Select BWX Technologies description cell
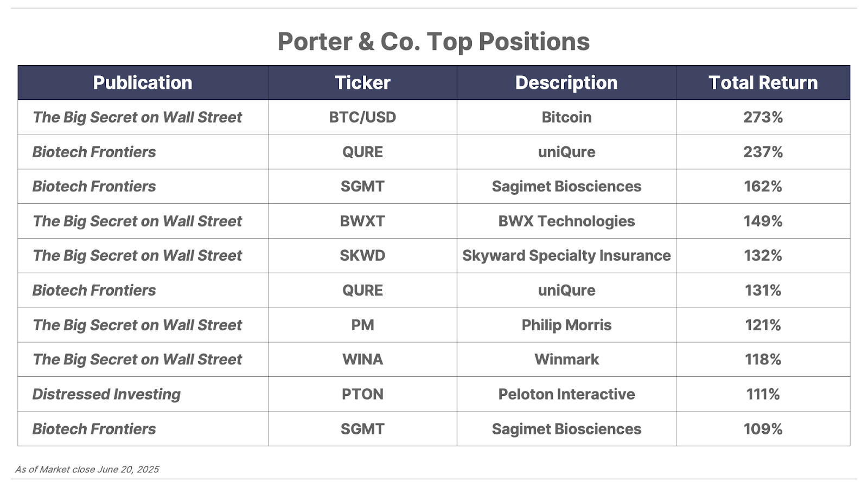The height and width of the screenshot is (488, 868). [x=566, y=221]
